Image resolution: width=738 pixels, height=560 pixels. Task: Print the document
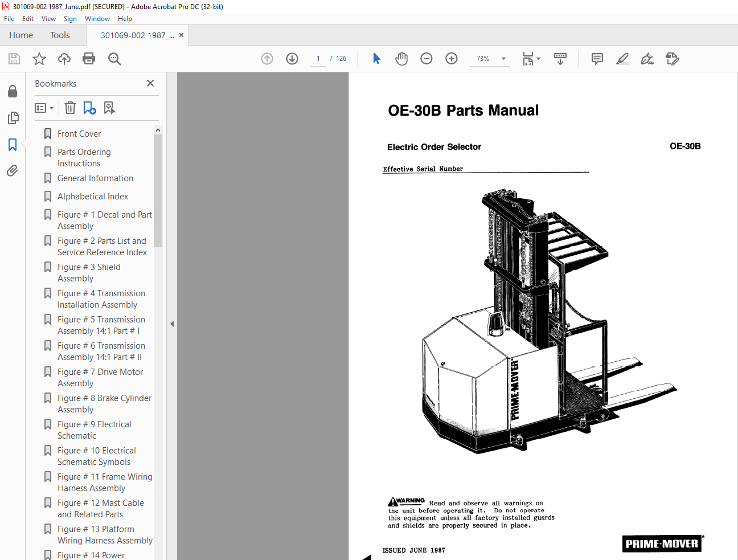tap(89, 59)
